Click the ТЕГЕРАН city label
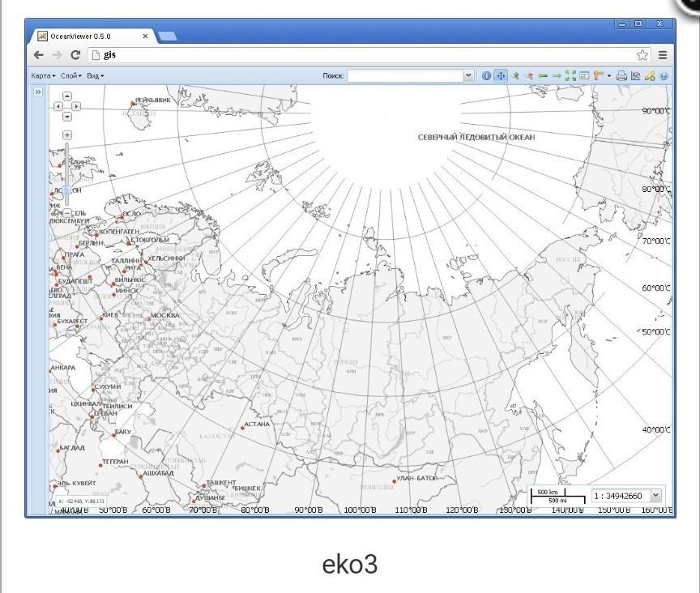 click(115, 461)
